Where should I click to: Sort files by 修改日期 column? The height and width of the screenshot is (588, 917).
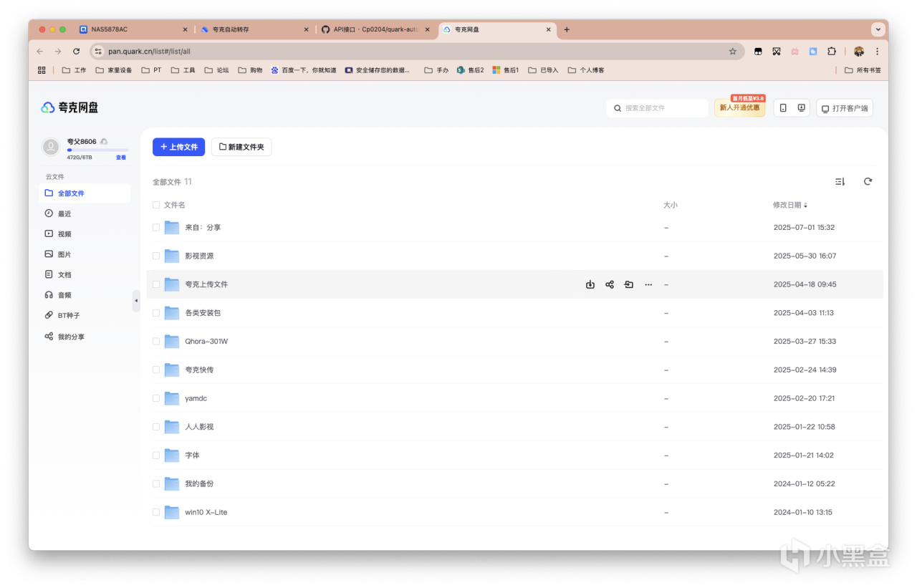[790, 205]
